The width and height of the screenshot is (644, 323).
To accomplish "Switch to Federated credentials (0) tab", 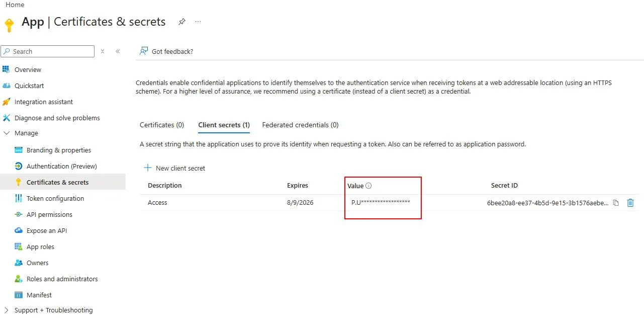I will click(x=300, y=125).
